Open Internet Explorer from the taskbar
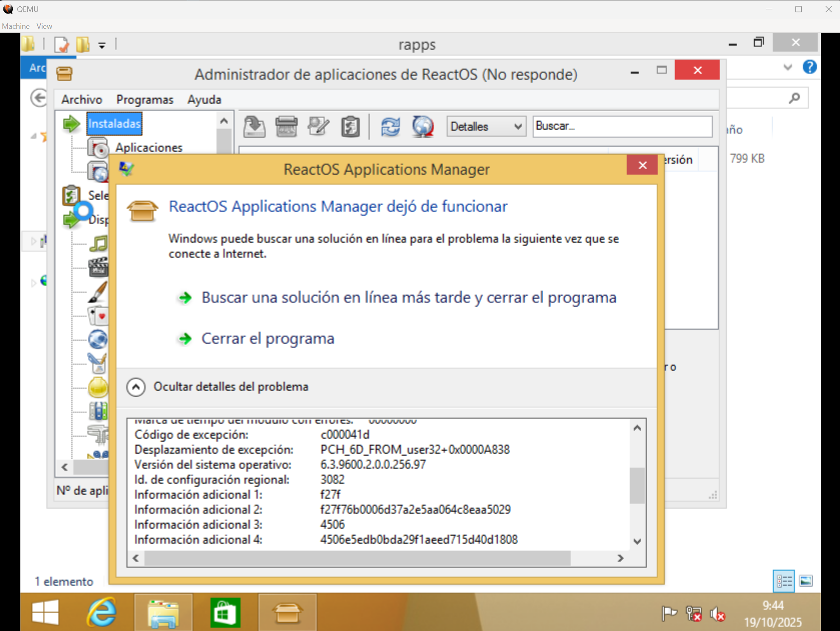 tap(101, 612)
